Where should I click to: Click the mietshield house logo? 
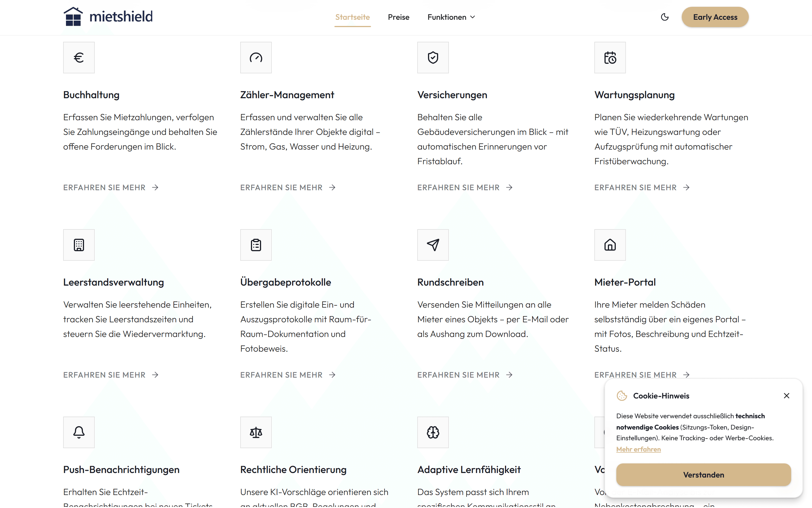coord(108,16)
